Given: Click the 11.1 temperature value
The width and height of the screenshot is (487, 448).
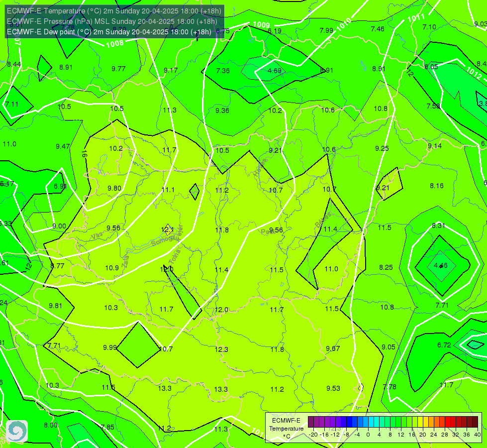Looking at the screenshot, I should 168,190.
